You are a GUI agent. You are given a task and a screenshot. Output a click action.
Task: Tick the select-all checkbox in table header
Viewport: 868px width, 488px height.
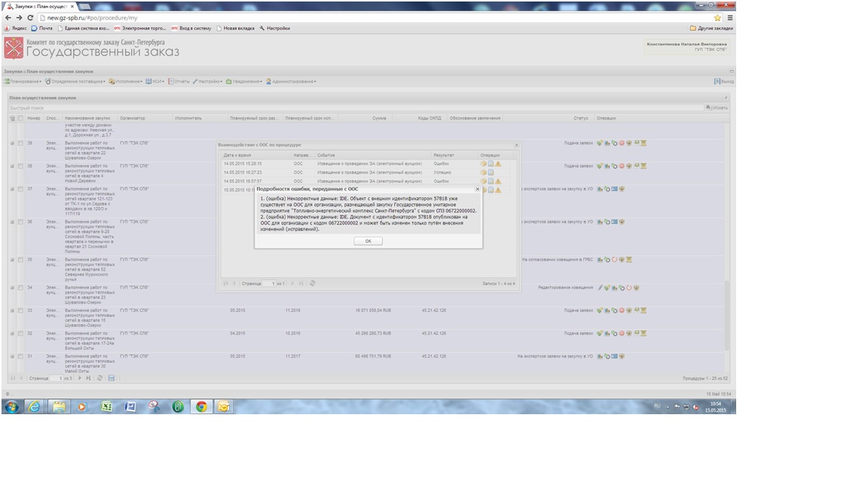pyautogui.click(x=20, y=118)
